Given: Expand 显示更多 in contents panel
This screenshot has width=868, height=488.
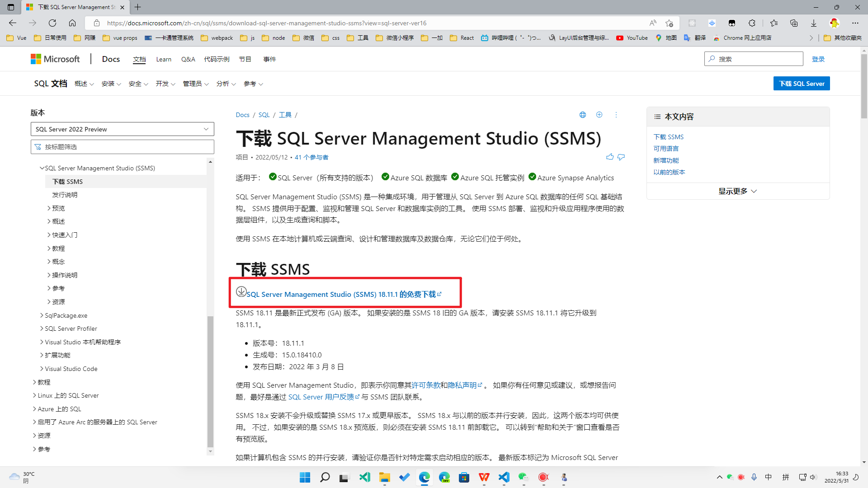Looking at the screenshot, I should (738, 191).
